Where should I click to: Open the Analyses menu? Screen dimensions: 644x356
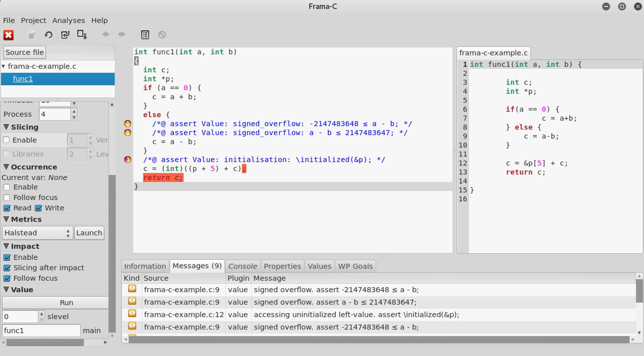69,20
